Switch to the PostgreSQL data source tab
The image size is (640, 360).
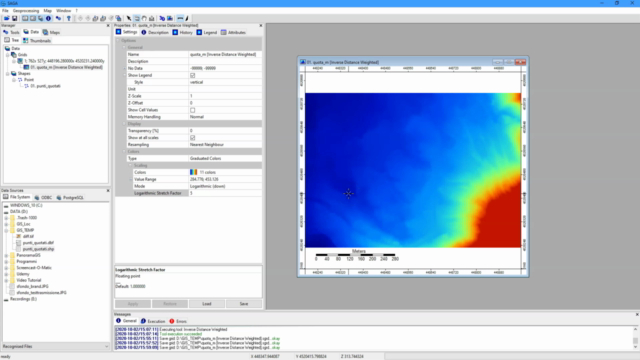click(70, 198)
